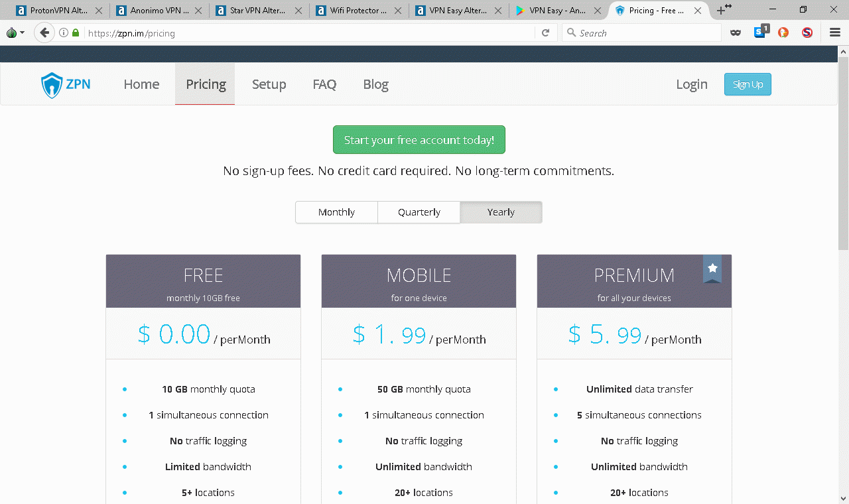Viewport: 849px width, 504px height.
Task: Select Monthly billing period
Action: tap(336, 212)
